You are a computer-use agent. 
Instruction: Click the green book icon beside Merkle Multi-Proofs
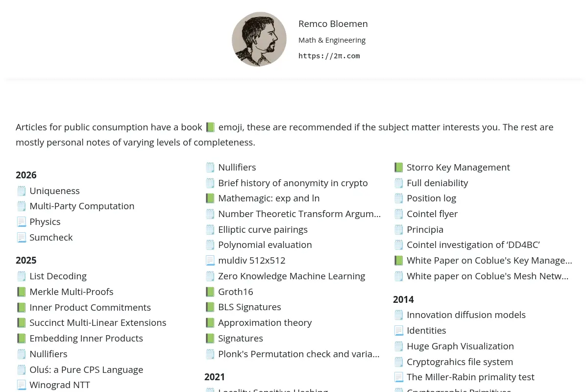[21, 292]
